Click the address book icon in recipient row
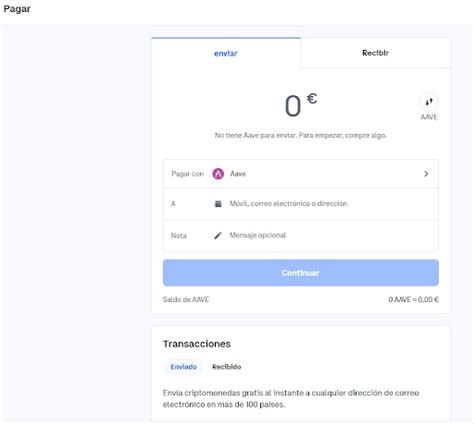This screenshot has height=424, width=474. pos(218,204)
